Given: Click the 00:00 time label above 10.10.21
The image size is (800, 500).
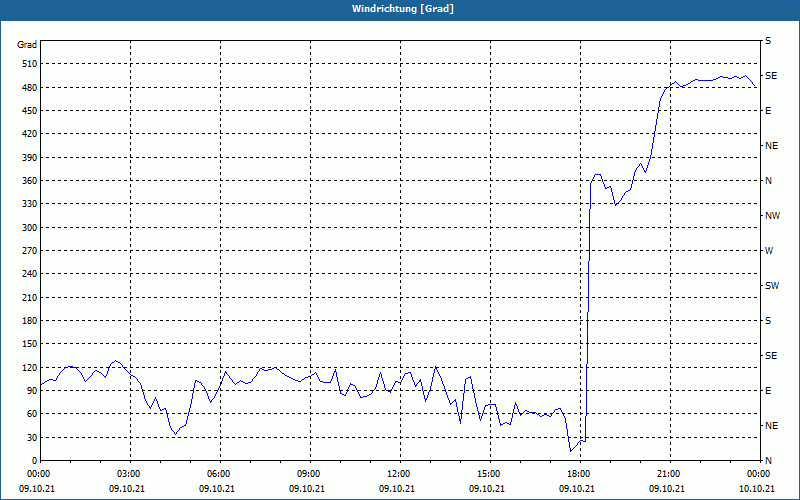Looking at the screenshot, I should tap(759, 474).
